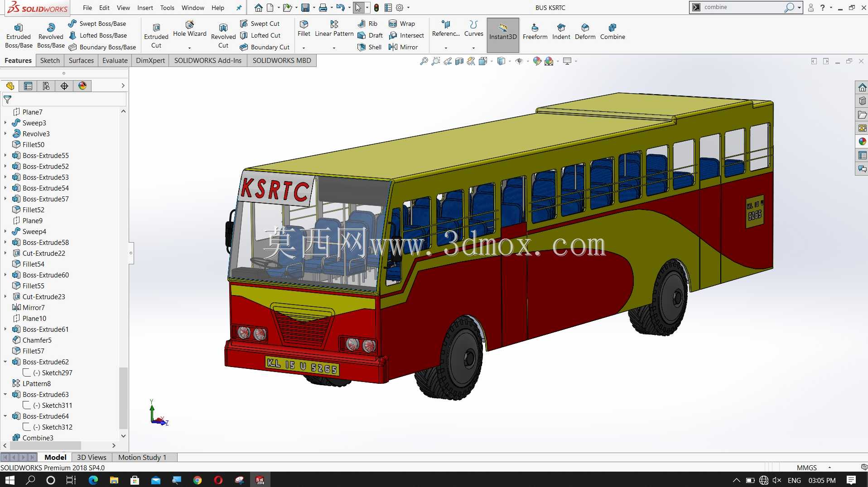Select the Wrap tool
The height and width of the screenshot is (487, 868).
pyautogui.click(x=402, y=24)
